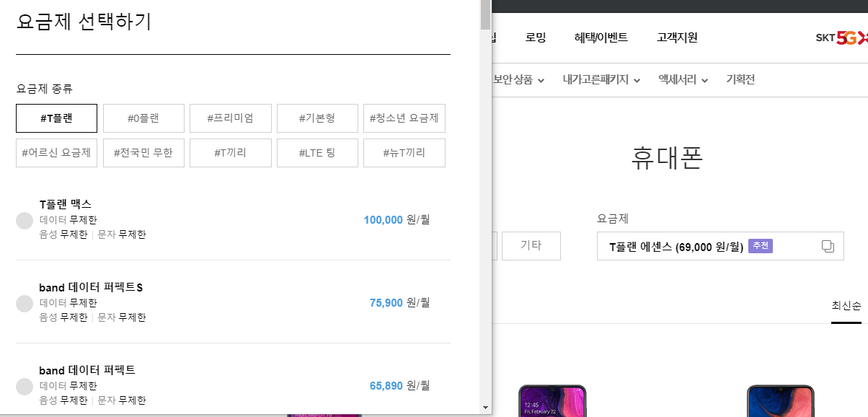Expand the 보안상품 dropdown menu
Screen dimensions: 868x417
[518, 80]
